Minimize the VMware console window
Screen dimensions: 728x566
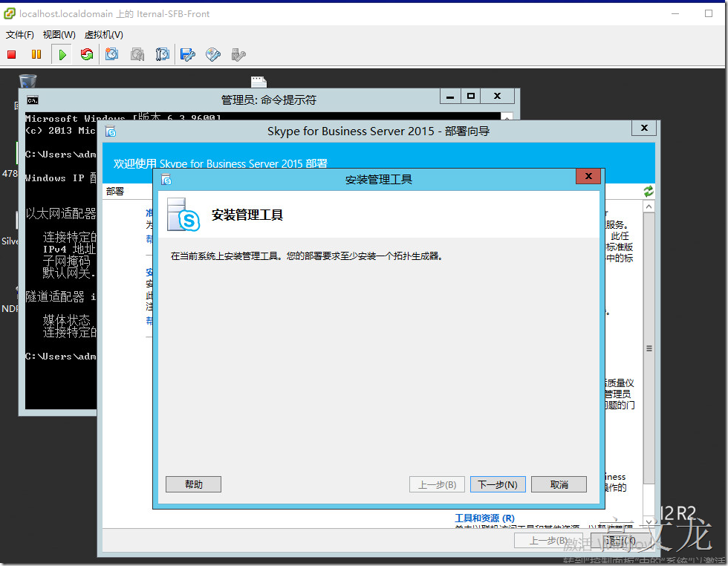click(x=675, y=13)
